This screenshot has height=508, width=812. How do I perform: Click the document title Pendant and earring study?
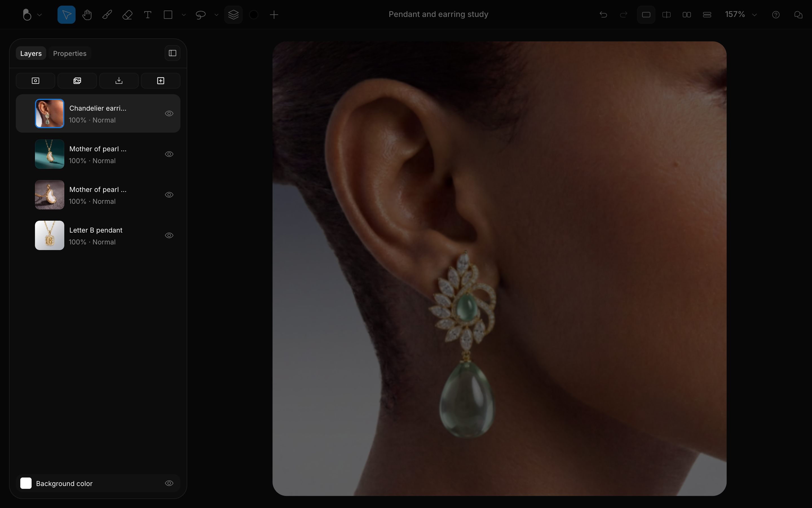point(438,14)
